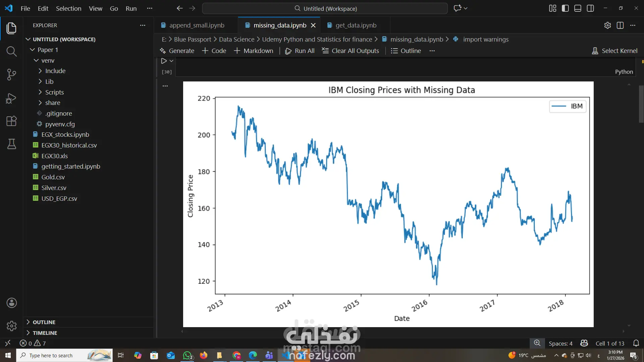The height and width of the screenshot is (362, 644).
Task: Toggle the Secondary Side Bar
Action: click(590, 8)
